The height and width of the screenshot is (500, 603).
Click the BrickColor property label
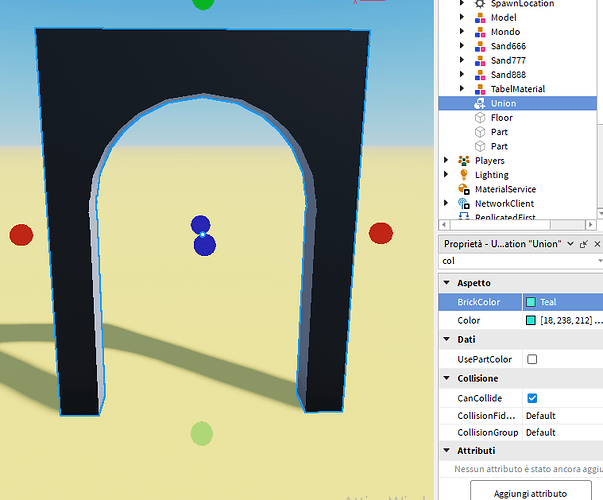[x=478, y=302]
